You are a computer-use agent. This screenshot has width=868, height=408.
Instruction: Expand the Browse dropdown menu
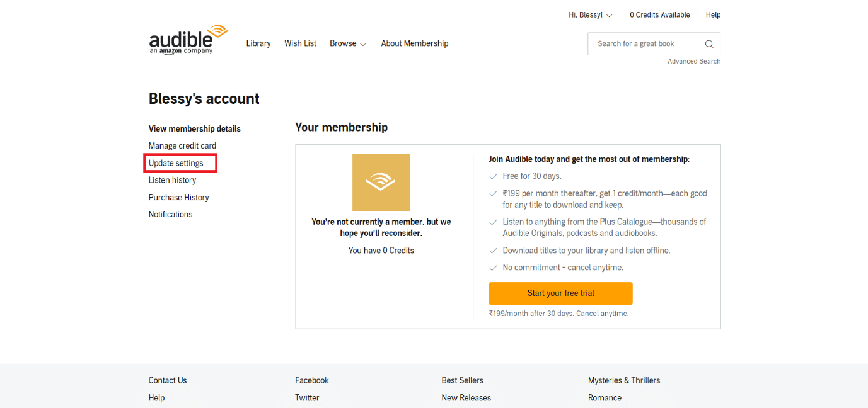tap(348, 43)
